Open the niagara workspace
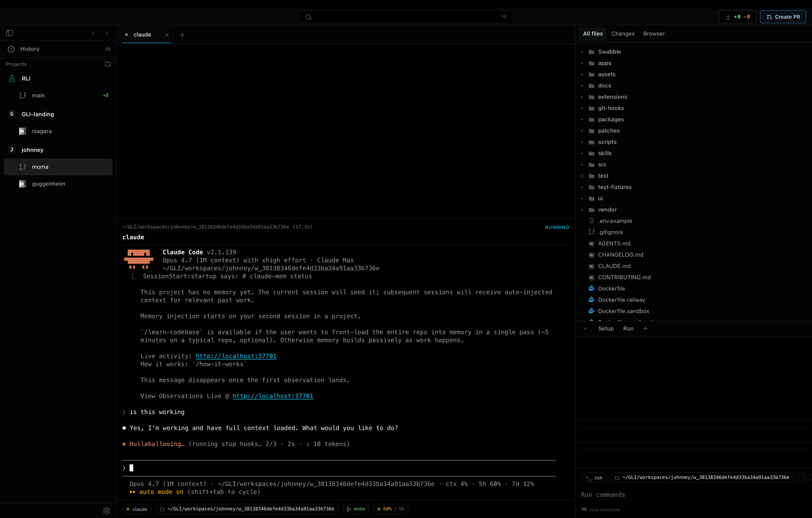Screen dimensions: 812x518 point(58,131)
